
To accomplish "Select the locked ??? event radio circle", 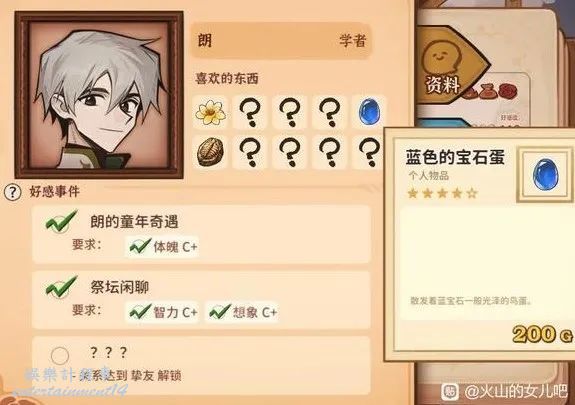I will click(60, 355).
